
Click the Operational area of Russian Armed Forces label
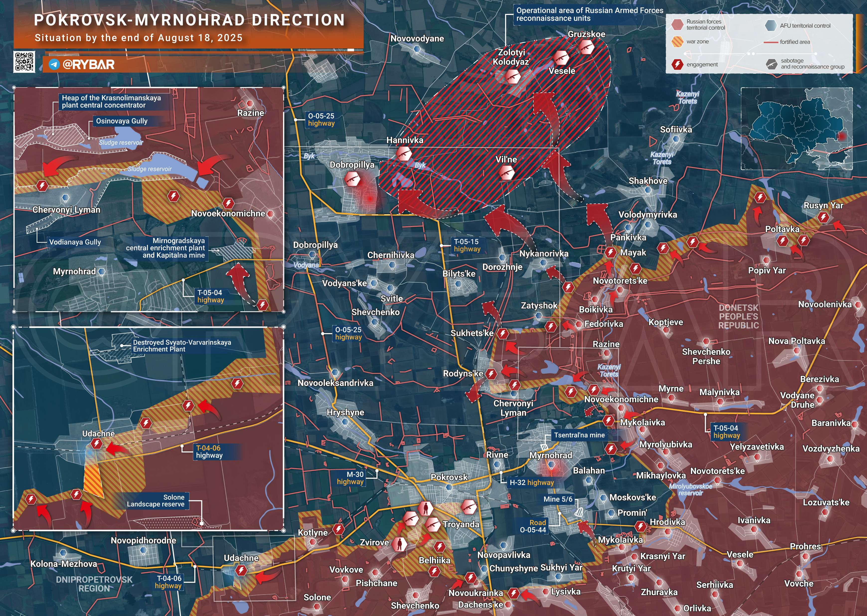590,14
